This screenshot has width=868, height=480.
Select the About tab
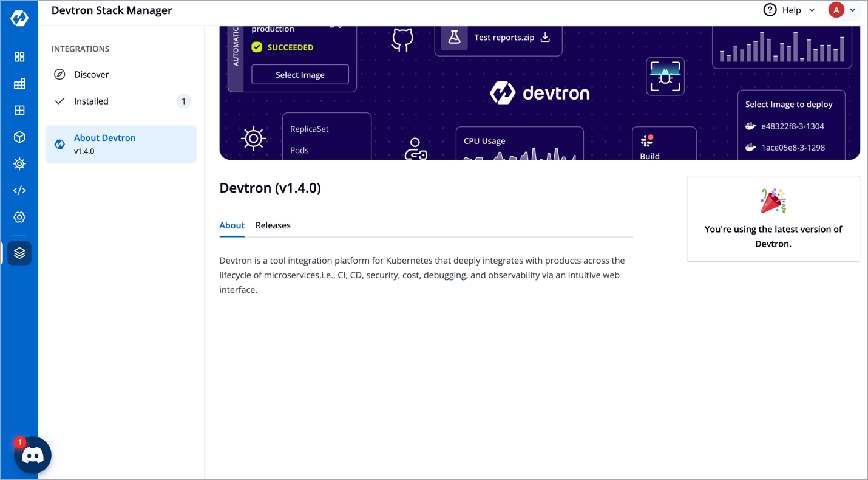click(232, 225)
